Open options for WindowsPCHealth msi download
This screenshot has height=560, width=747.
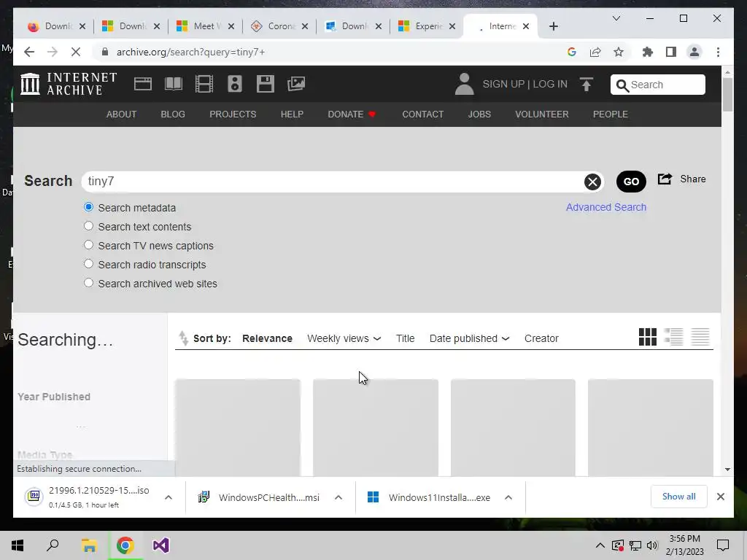338,497
